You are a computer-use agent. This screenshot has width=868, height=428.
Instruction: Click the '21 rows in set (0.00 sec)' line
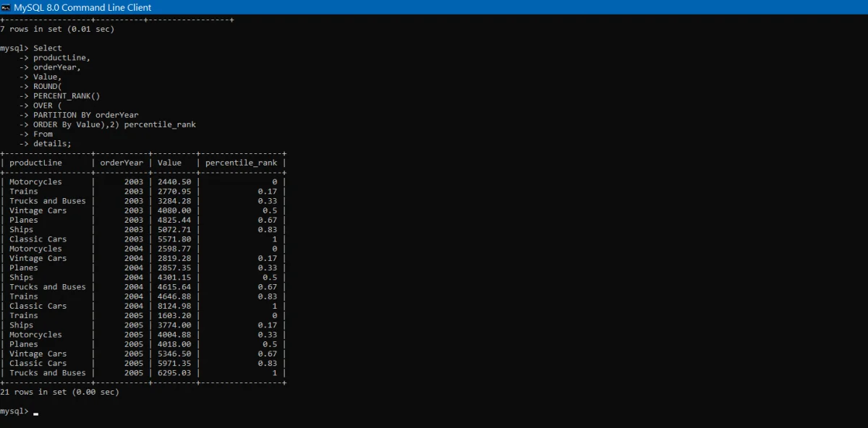click(x=59, y=392)
